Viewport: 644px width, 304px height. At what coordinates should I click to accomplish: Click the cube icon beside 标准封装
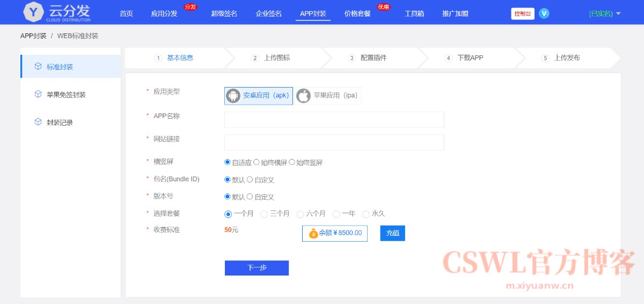pyautogui.click(x=38, y=67)
